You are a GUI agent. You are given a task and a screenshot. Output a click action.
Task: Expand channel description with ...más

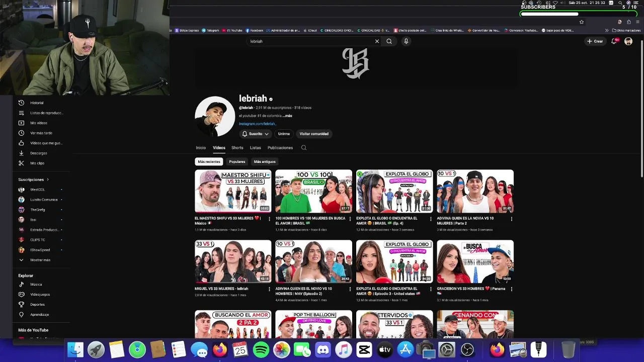tap(287, 116)
